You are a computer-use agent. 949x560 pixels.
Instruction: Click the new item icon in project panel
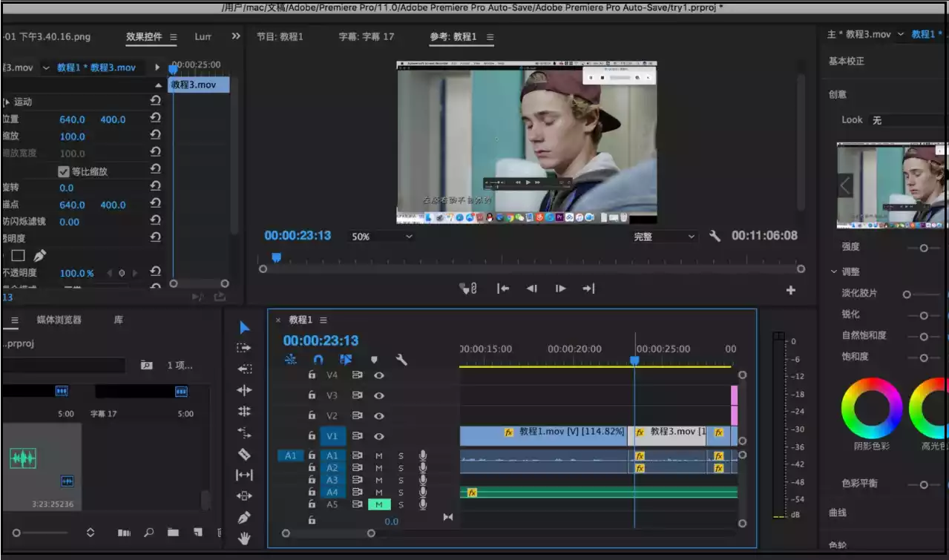point(198,533)
